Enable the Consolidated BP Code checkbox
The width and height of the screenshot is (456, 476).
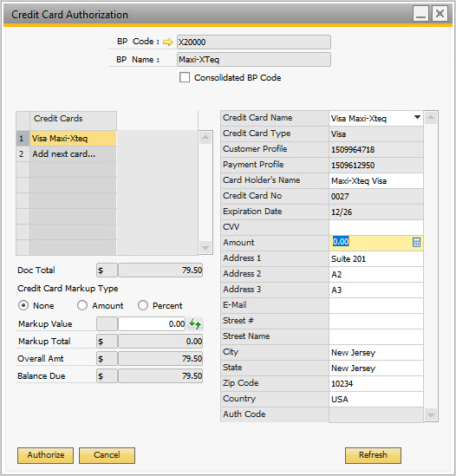click(185, 77)
